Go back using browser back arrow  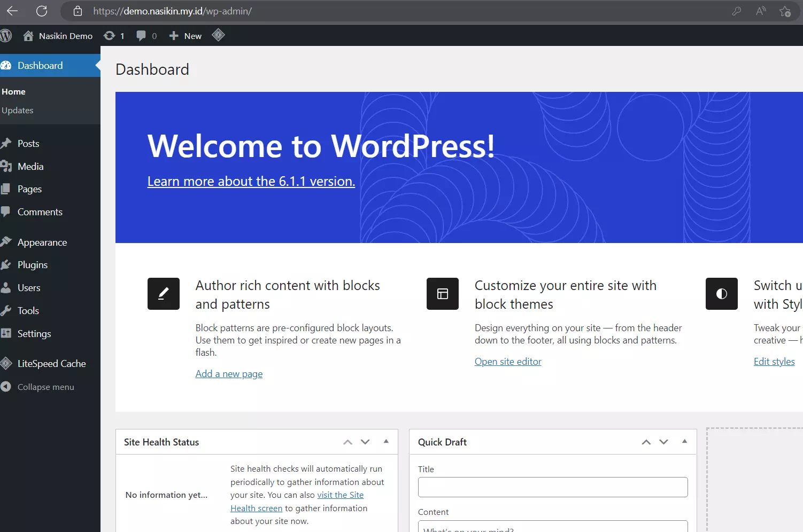12,11
